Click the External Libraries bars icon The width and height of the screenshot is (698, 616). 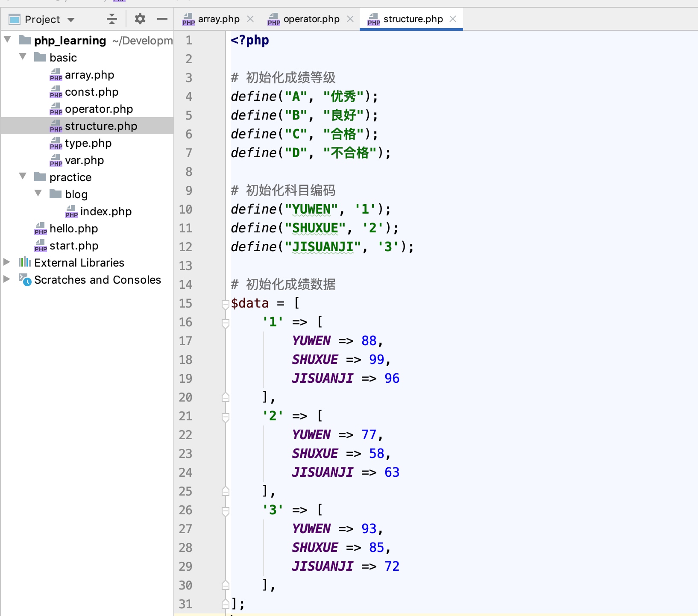(25, 262)
